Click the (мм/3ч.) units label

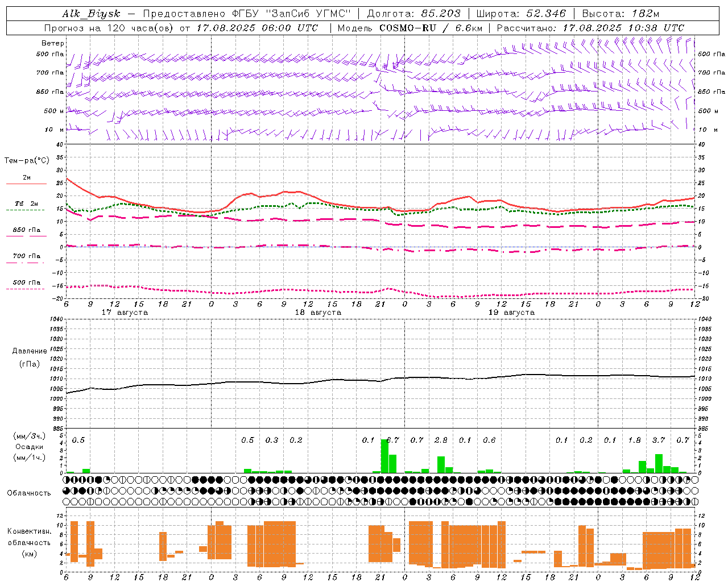click(x=29, y=436)
